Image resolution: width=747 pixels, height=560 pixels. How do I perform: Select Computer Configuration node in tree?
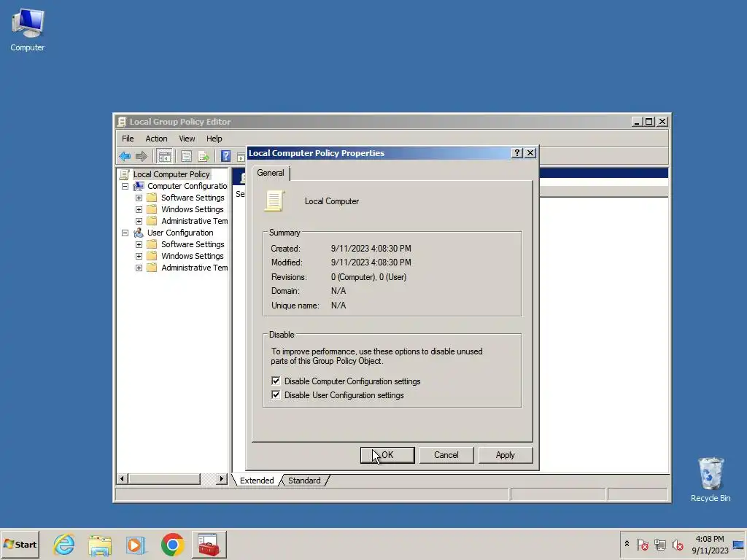(x=187, y=186)
